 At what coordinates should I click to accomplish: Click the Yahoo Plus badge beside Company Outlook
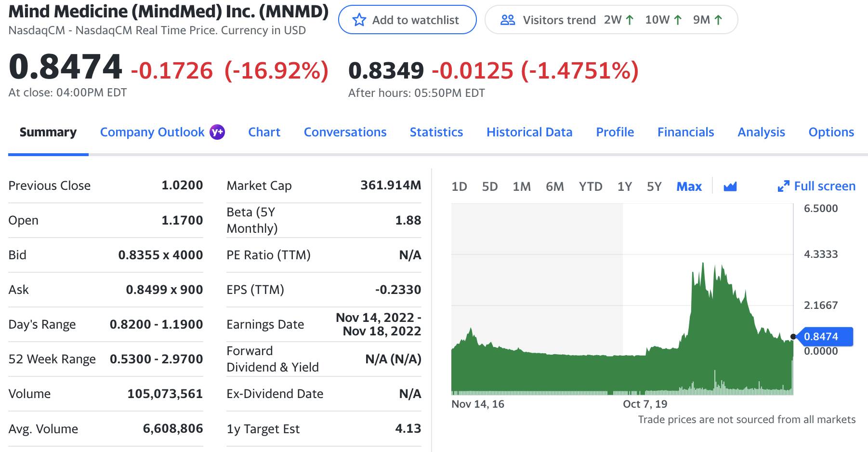[x=217, y=132]
